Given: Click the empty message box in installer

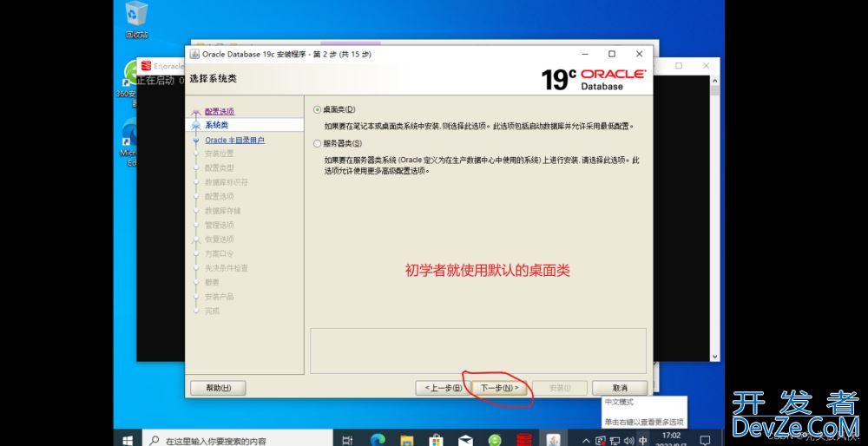Looking at the screenshot, I should coord(478,351).
